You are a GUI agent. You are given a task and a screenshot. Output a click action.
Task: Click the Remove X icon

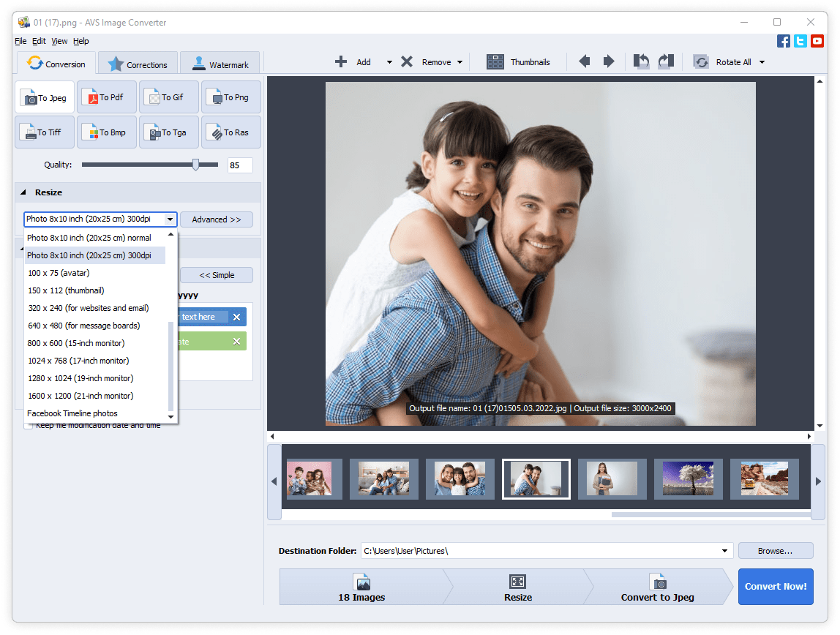(x=407, y=62)
